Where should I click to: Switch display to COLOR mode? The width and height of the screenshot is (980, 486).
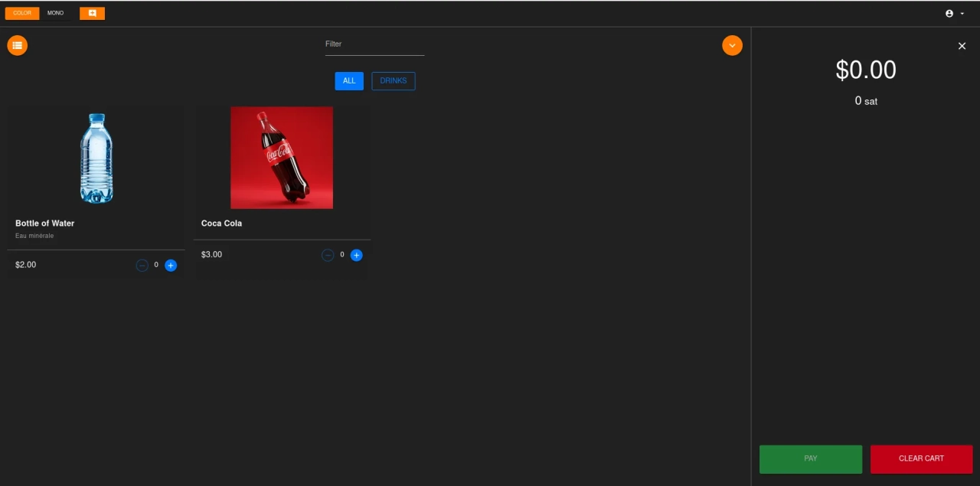22,13
